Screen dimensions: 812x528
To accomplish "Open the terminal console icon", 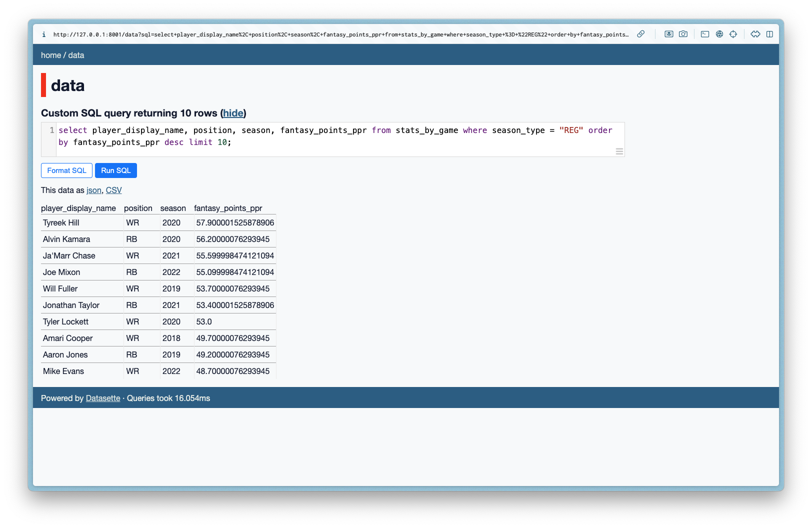I will 705,34.
